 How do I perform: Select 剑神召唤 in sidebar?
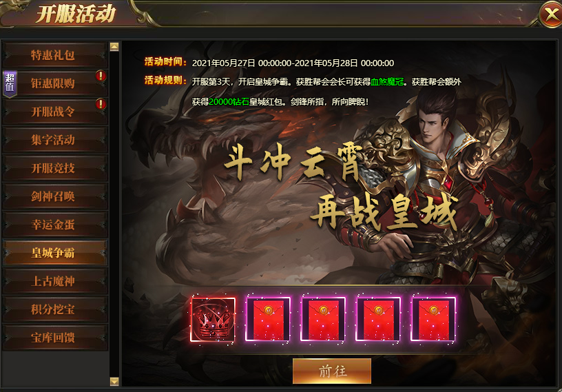click(x=55, y=196)
